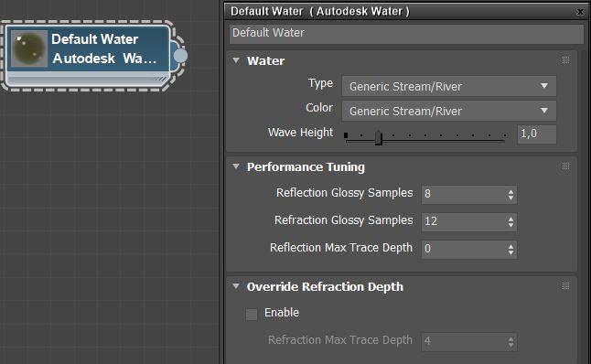The width and height of the screenshot is (591, 364).
Task: Click the Refraction Glossy Samples spinner arrows
Action: point(510,222)
